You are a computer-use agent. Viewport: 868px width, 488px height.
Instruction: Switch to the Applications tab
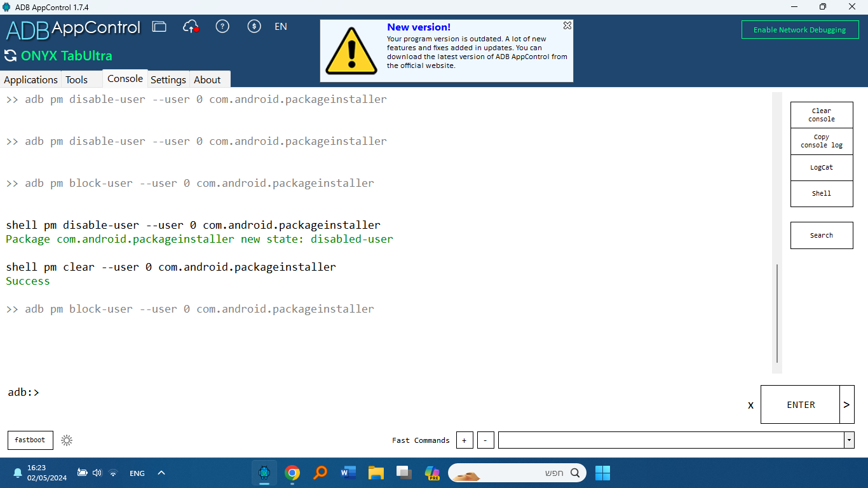point(31,79)
